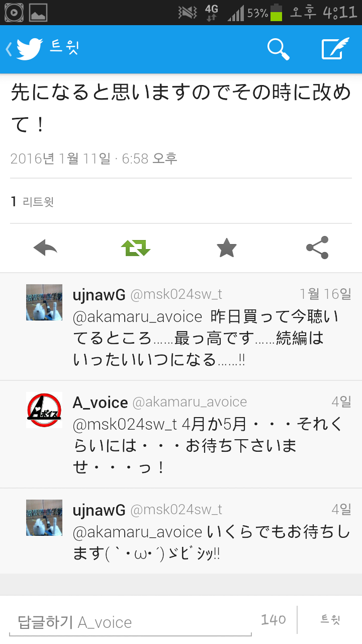362x644 pixels.
Task: Tap the search magnifier icon
Action: click(x=278, y=49)
